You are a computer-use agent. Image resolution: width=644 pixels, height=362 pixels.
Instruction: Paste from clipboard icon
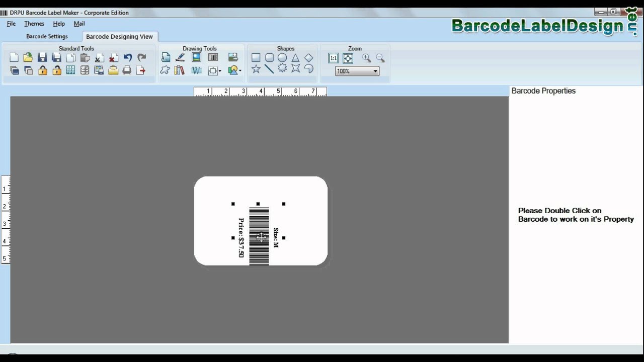coord(85,58)
